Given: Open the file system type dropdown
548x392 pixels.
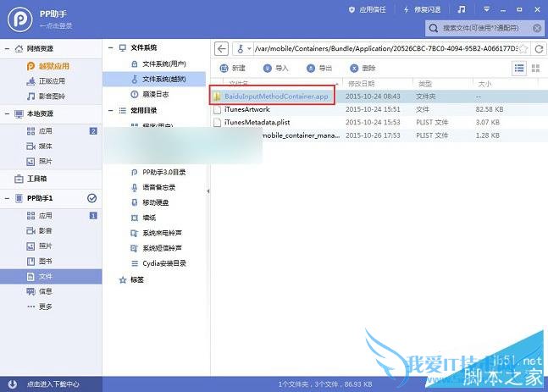Looking at the screenshot, I should [244, 48].
